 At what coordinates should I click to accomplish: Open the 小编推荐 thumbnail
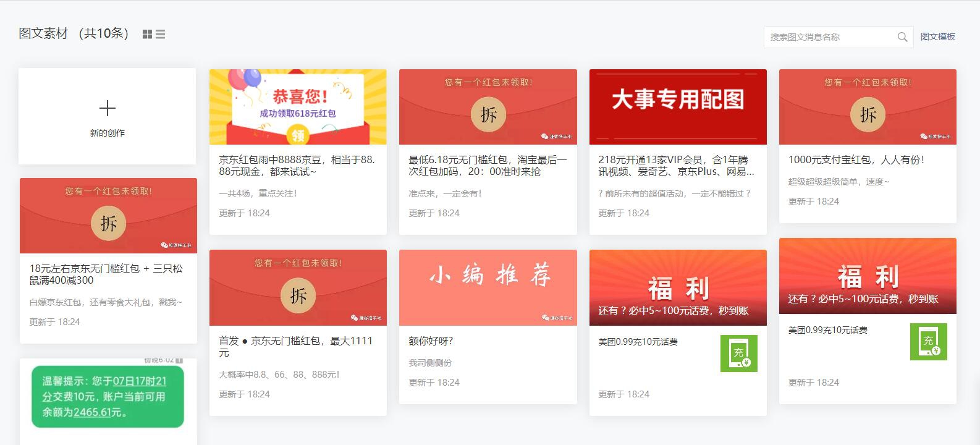tap(488, 287)
